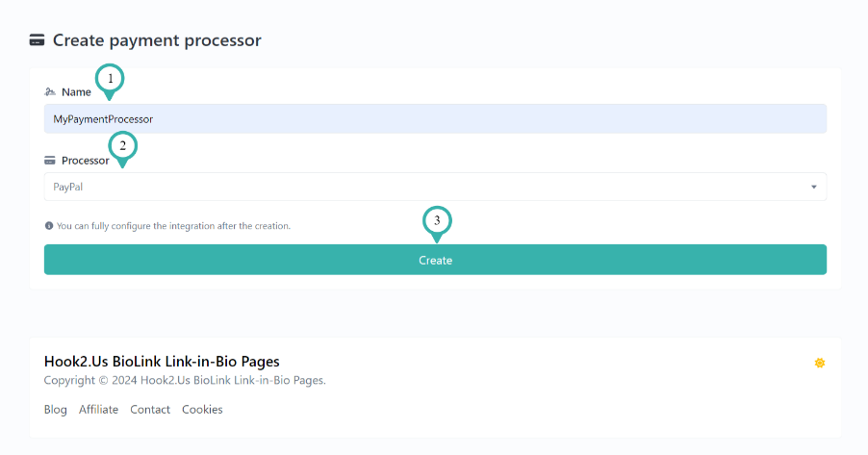The image size is (868, 455).
Task: Open the Cookies footer link
Action: 202,410
